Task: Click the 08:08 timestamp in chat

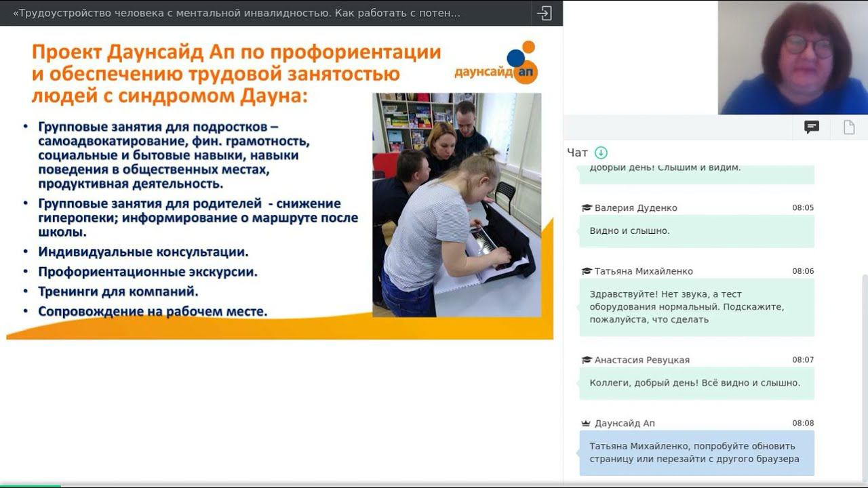Action: pyautogui.click(x=803, y=423)
